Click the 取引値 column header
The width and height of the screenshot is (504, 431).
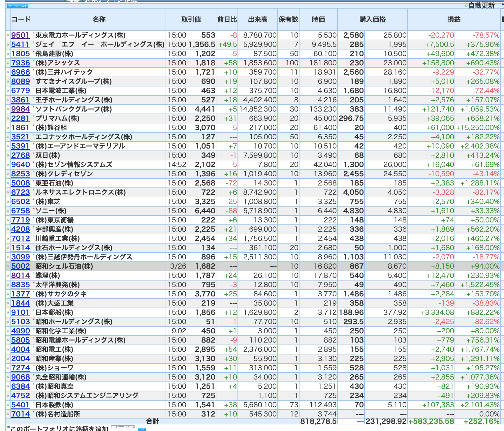point(191,19)
